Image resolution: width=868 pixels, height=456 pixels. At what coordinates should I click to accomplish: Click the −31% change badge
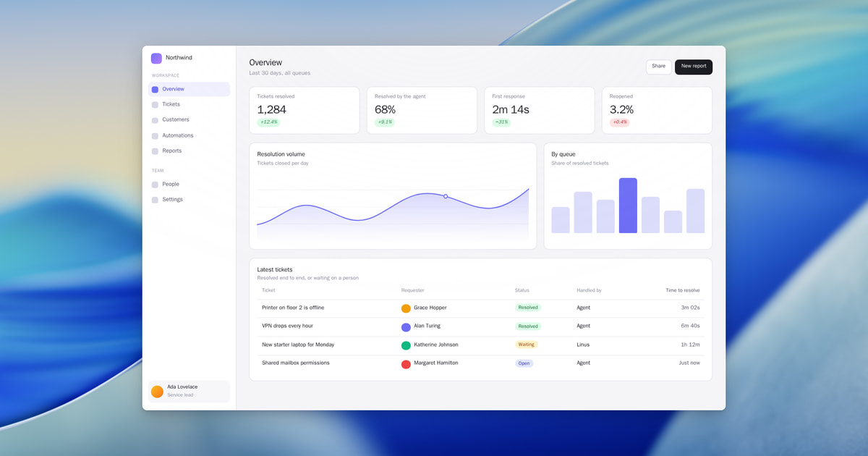(x=501, y=122)
